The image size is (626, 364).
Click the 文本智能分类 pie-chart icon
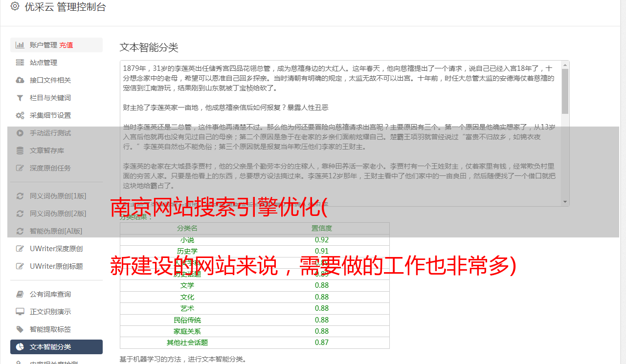(20, 347)
